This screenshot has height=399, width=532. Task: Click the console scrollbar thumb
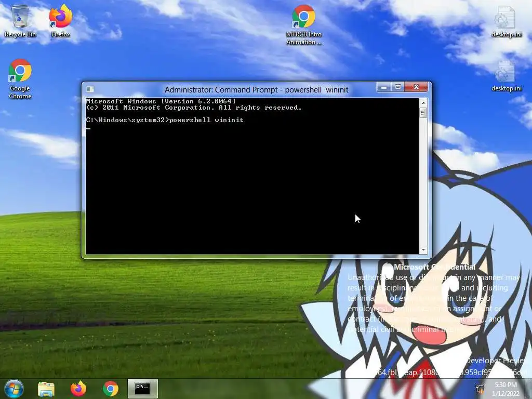point(423,112)
